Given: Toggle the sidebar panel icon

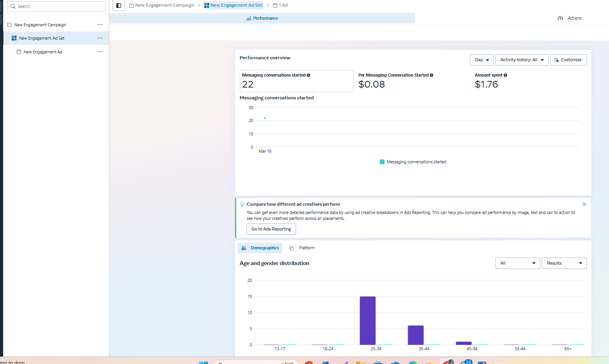Looking at the screenshot, I should [119, 5].
